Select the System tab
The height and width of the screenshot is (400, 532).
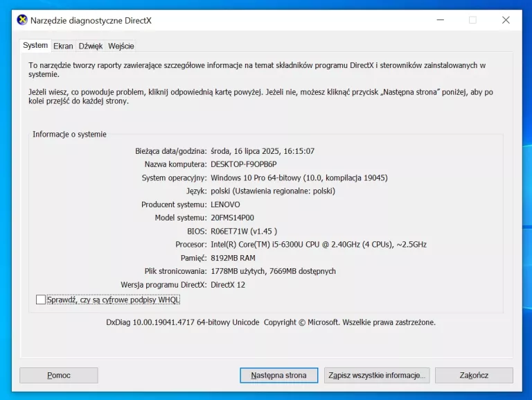(x=35, y=46)
